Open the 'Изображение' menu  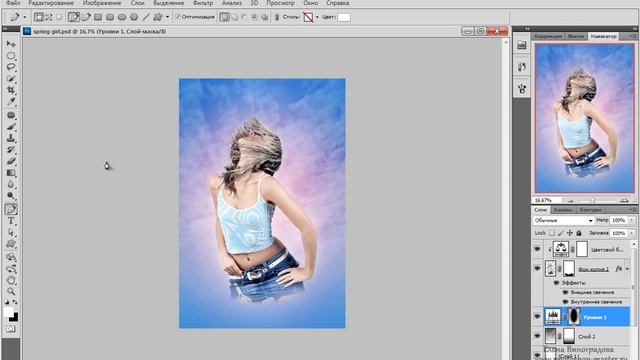pyautogui.click(x=102, y=3)
